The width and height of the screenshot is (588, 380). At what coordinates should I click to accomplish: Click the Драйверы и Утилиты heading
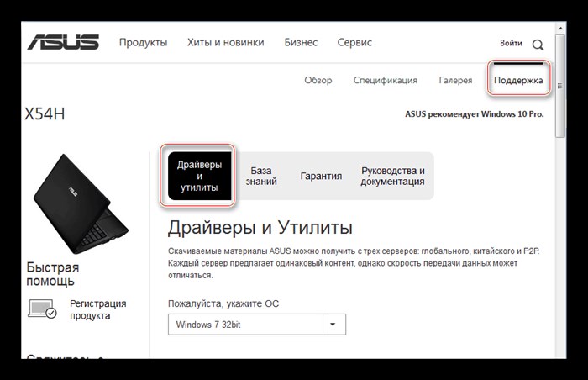point(260,227)
